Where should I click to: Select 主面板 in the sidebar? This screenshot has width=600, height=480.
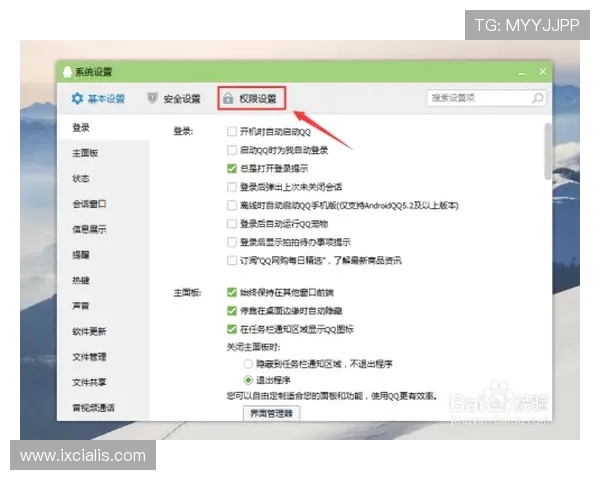pyautogui.click(x=85, y=153)
